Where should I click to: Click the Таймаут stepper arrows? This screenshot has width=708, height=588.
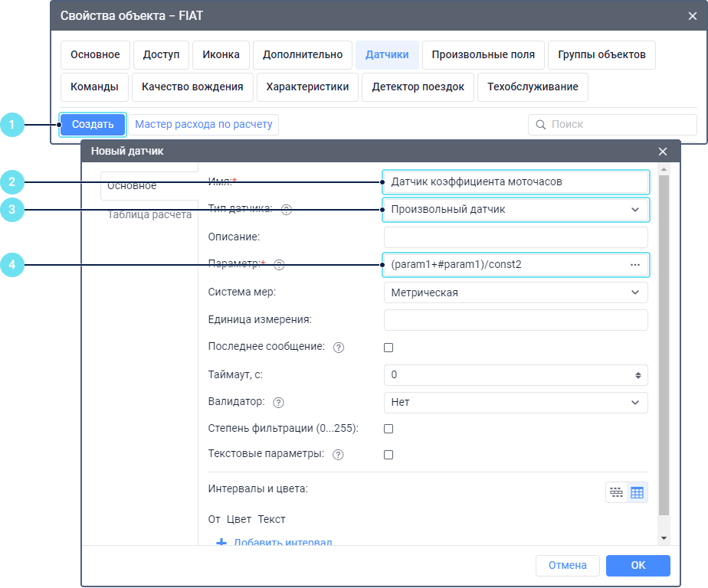pos(638,375)
